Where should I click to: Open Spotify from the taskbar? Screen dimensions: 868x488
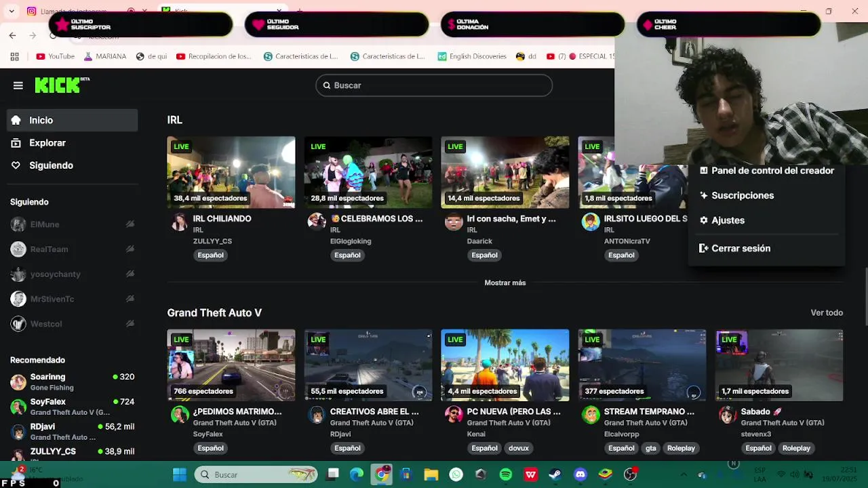tap(506, 474)
